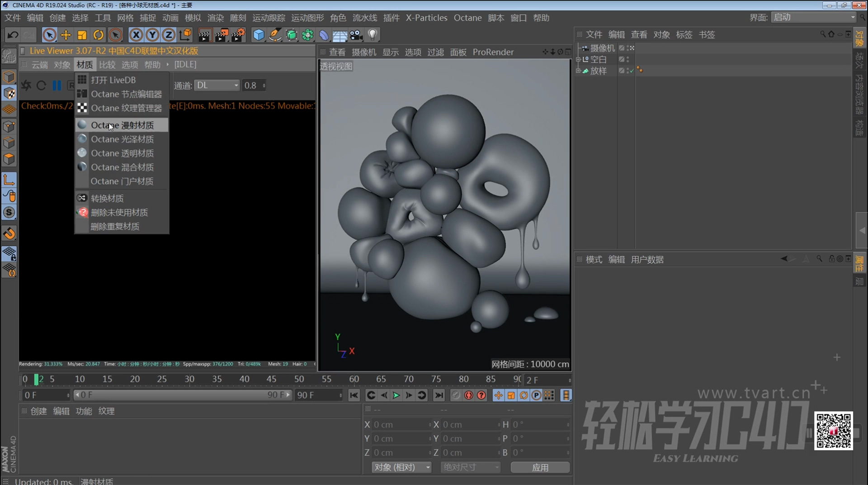Click the 90 F end frame field
868x485 pixels.
tap(319, 395)
